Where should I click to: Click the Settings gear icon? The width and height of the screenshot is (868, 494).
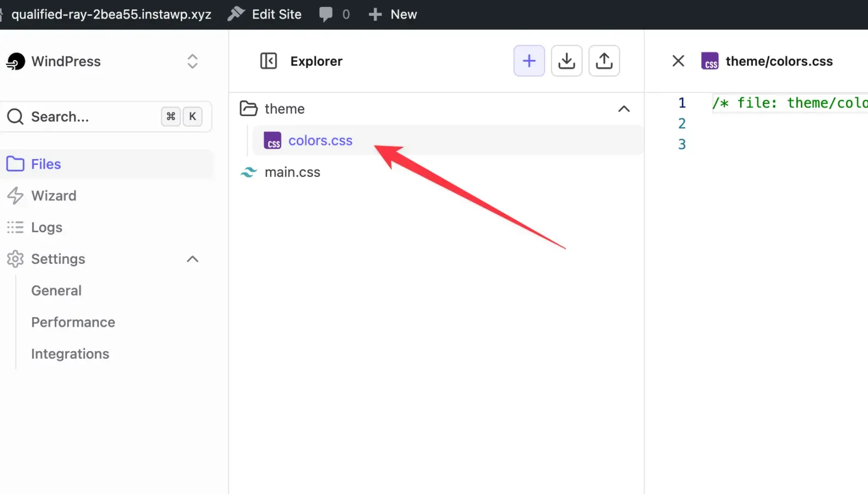coord(15,259)
